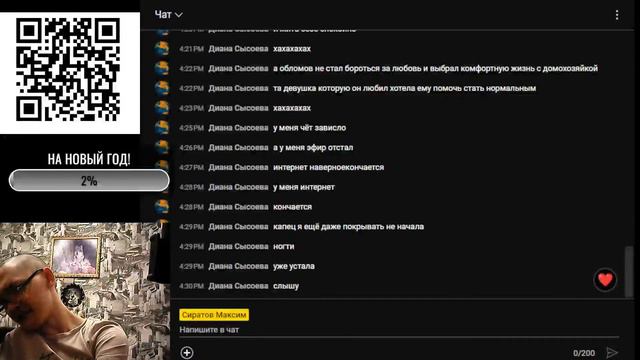This screenshot has width=640, height=360.
Task: Click the 4:23 PM 'хахахахах' message
Action: tap(292, 108)
